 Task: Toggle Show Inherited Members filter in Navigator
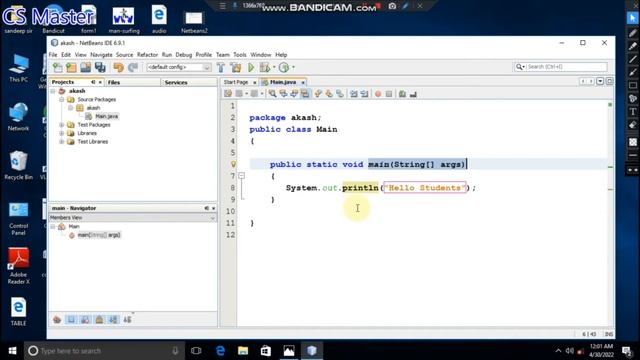pos(57,320)
